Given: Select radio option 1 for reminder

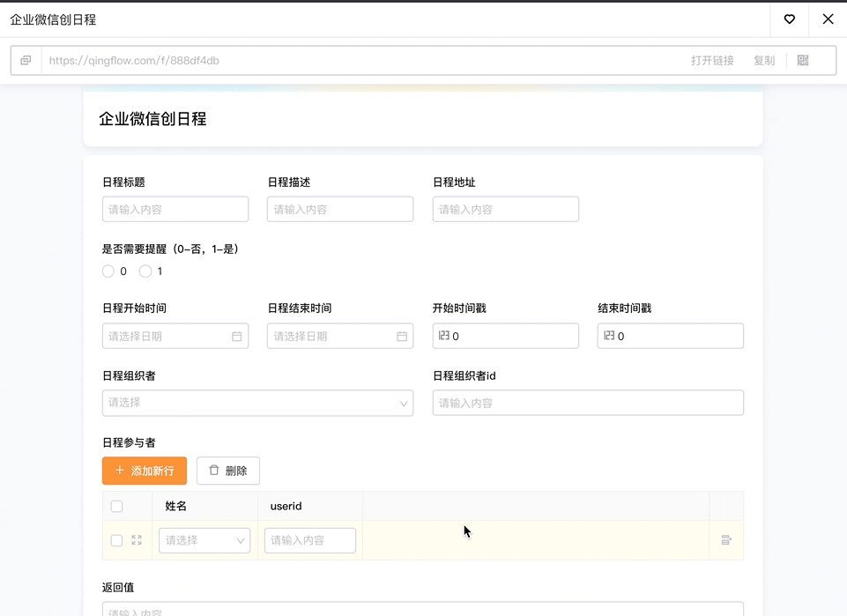Looking at the screenshot, I should 145,271.
